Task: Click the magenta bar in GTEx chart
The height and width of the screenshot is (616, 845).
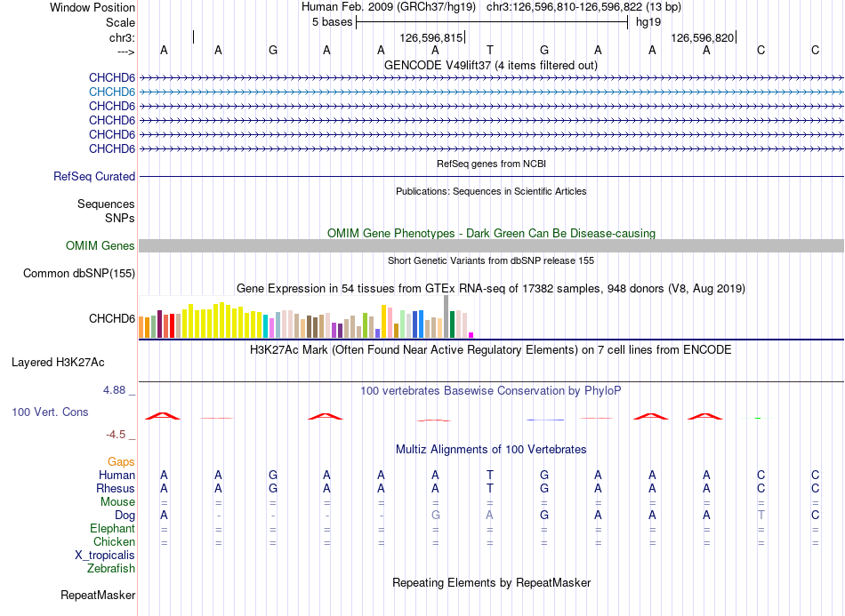Action: click(471, 335)
